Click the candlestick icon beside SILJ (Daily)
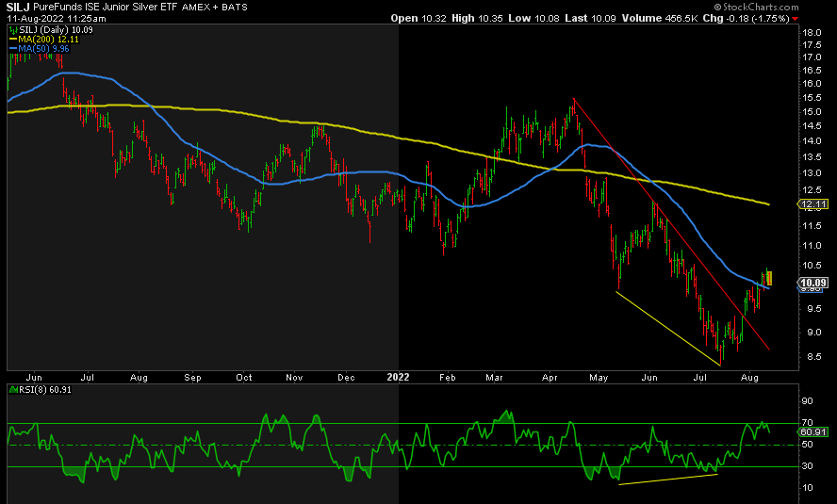Image resolution: width=837 pixels, height=504 pixels. coord(13,30)
